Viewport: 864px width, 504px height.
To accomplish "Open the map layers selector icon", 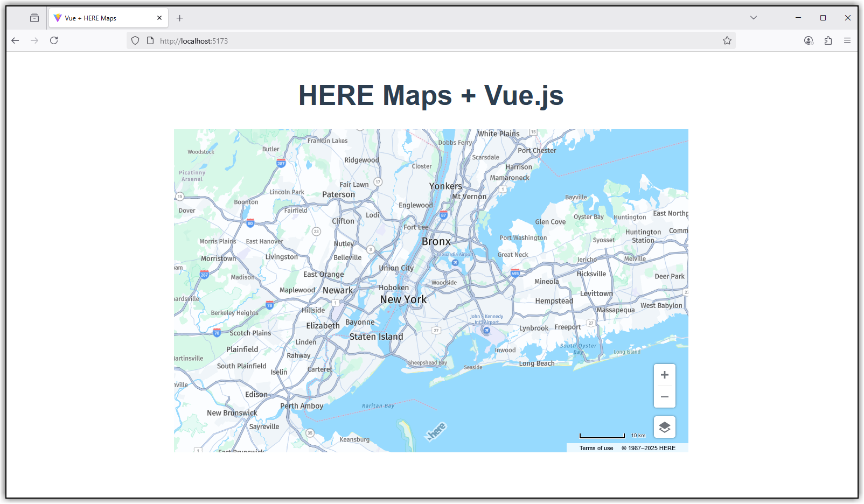I will [x=664, y=427].
